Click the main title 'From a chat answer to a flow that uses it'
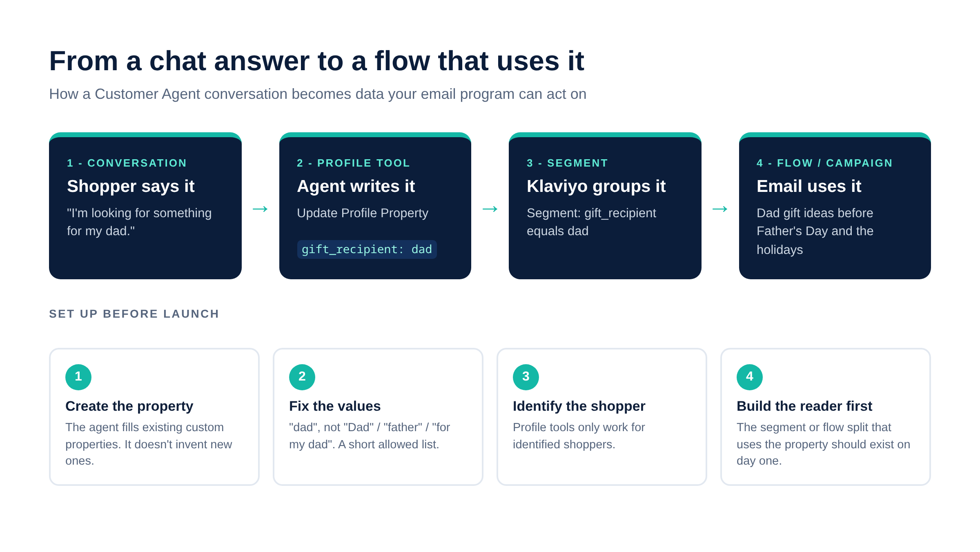Viewport: 980px width, 552px height. pos(316,61)
